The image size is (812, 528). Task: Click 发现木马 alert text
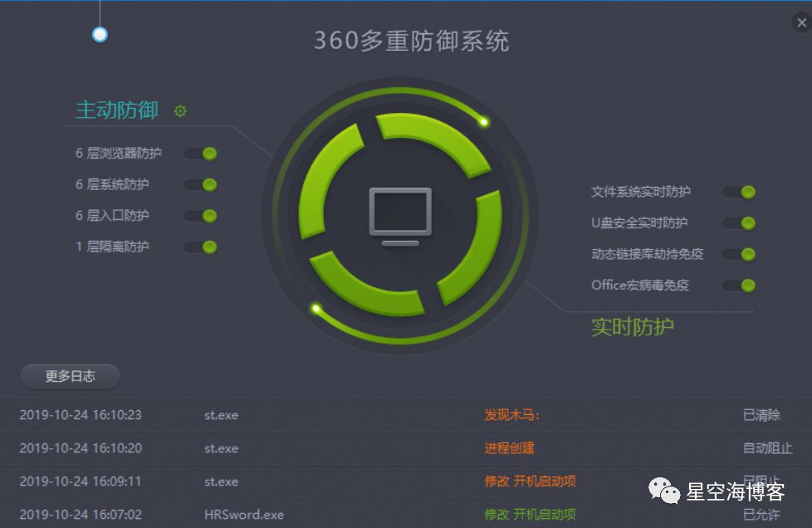[x=512, y=415]
